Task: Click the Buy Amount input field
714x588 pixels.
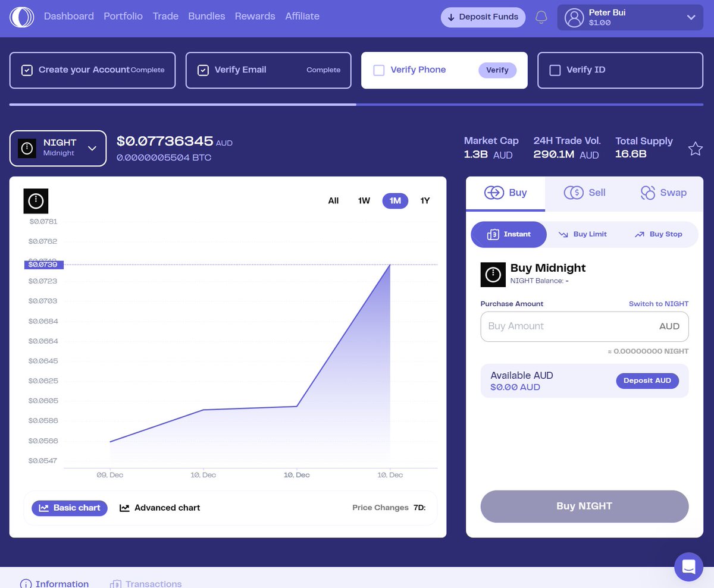Action: coord(584,326)
